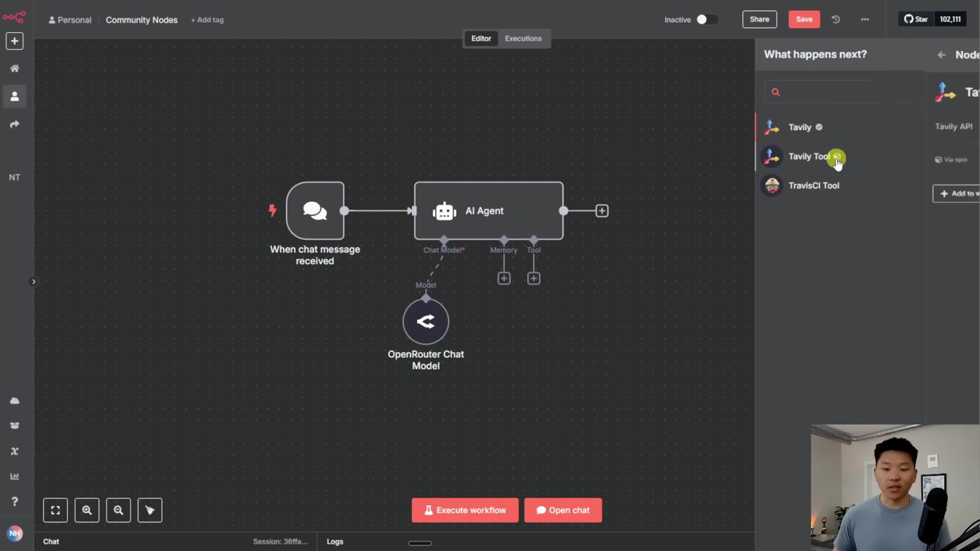Add a Tool sub-node with plus
980x551 pixels.
pos(534,278)
